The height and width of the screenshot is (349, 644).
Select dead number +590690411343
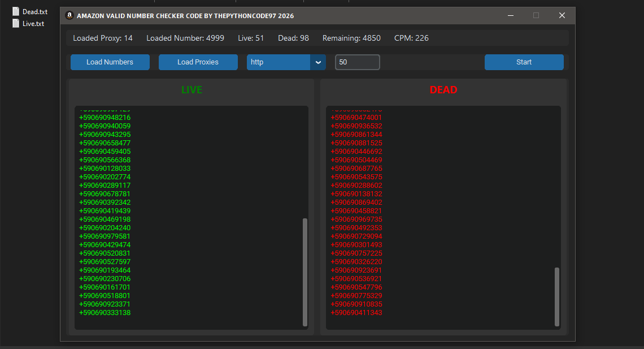(x=356, y=313)
